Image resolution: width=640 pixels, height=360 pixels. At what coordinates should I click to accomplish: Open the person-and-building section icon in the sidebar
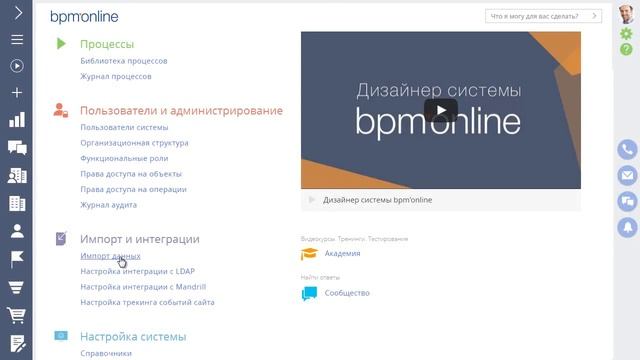point(17,176)
